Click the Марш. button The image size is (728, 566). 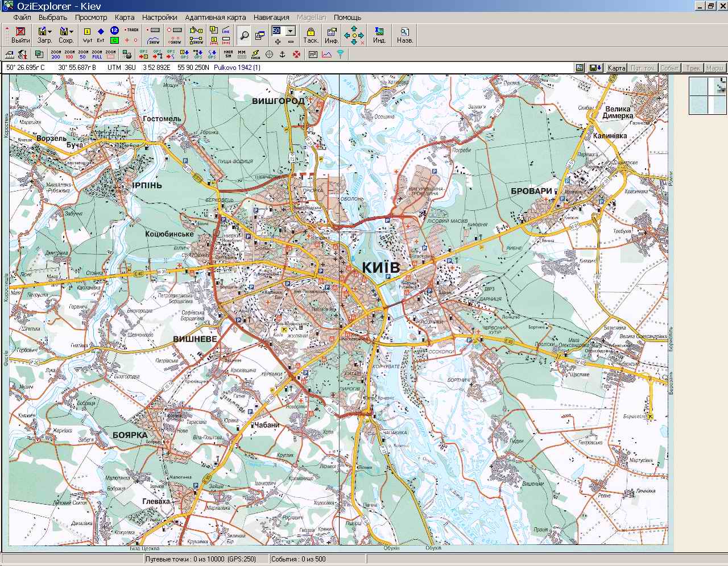[715, 68]
